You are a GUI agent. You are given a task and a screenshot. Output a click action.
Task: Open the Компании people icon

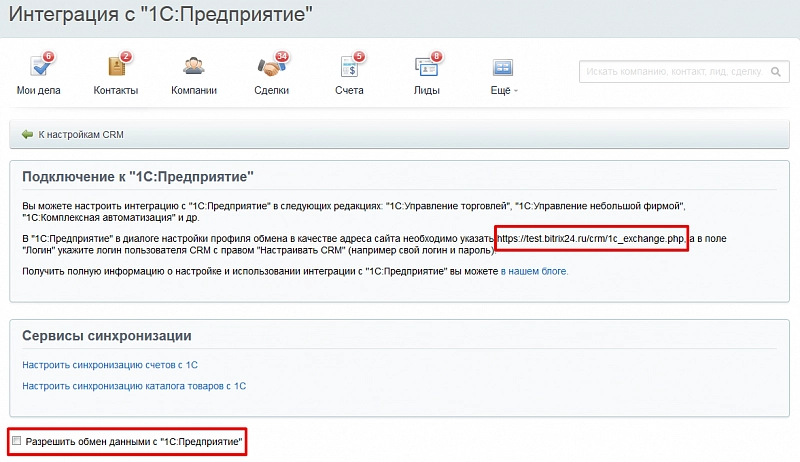(194, 66)
